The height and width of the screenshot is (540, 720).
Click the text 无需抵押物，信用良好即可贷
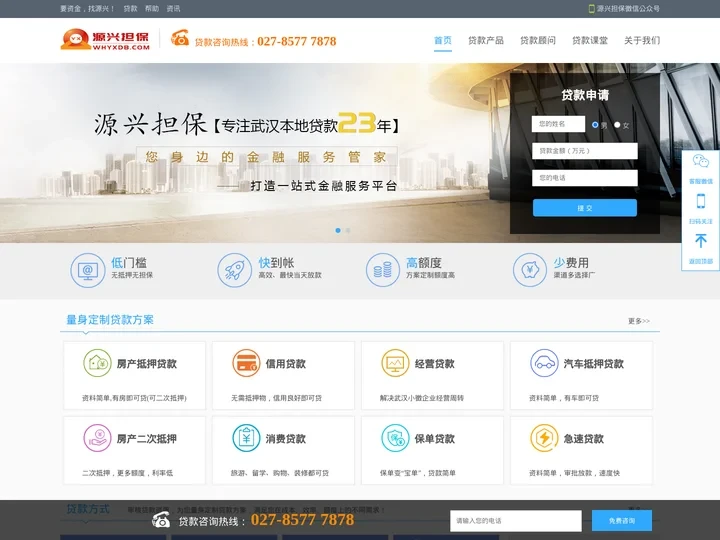point(276,398)
